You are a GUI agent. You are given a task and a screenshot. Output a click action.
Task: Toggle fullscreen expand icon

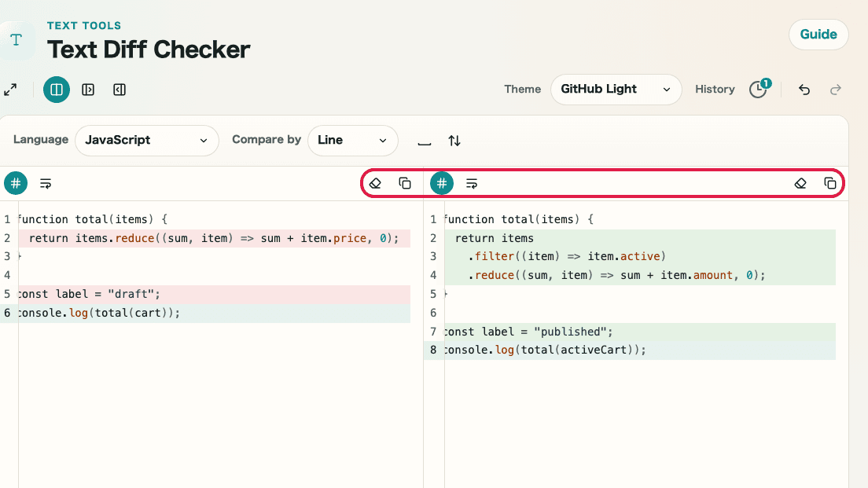pos(10,90)
